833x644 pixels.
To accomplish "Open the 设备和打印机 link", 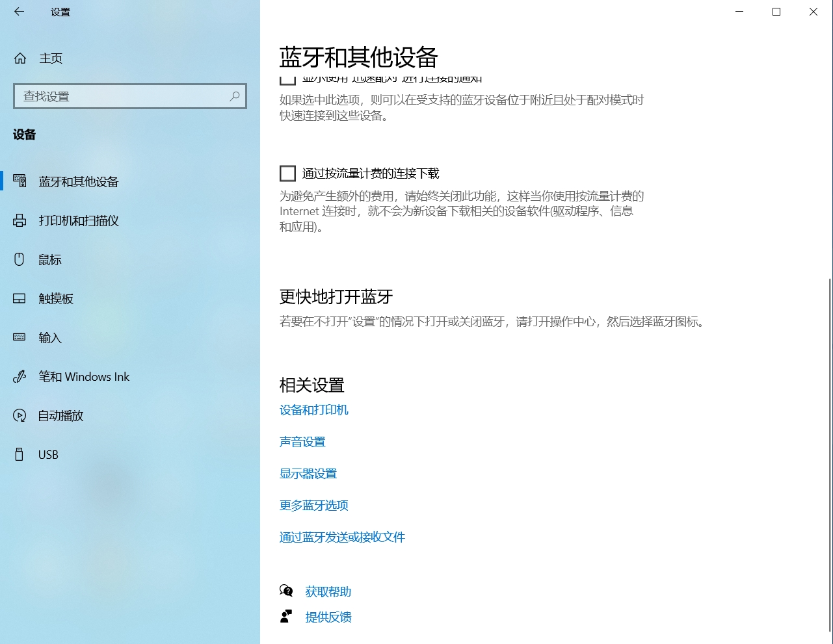I will (x=314, y=410).
